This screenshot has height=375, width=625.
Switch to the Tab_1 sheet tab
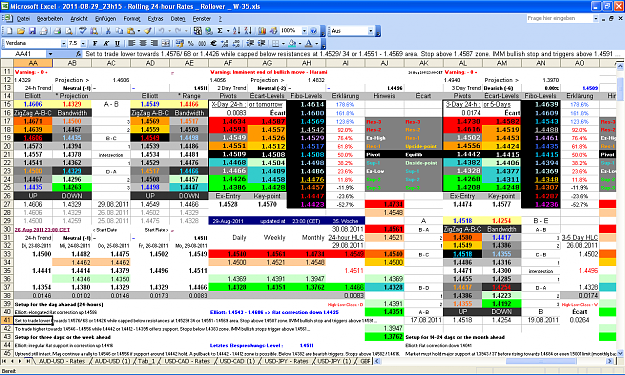coord(146,361)
